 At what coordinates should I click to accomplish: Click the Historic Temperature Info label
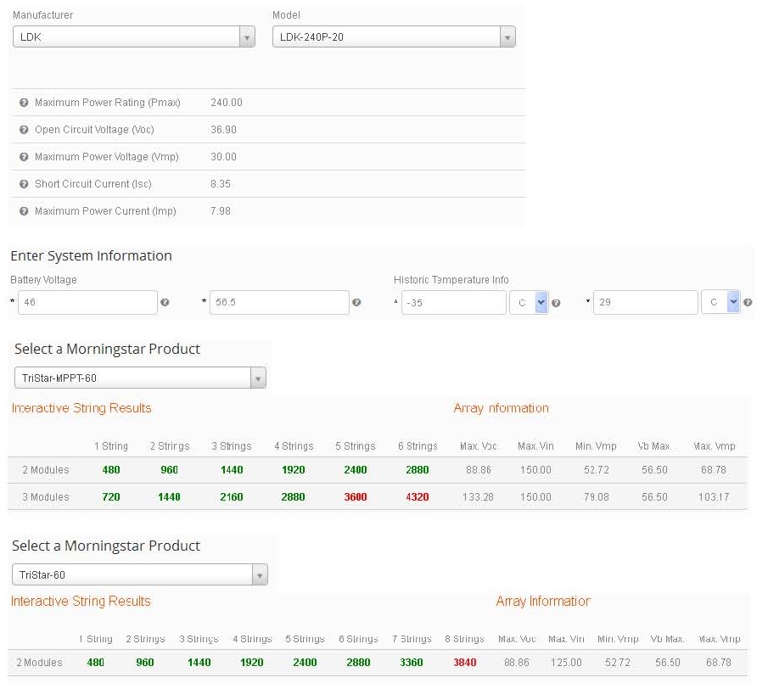tap(451, 280)
